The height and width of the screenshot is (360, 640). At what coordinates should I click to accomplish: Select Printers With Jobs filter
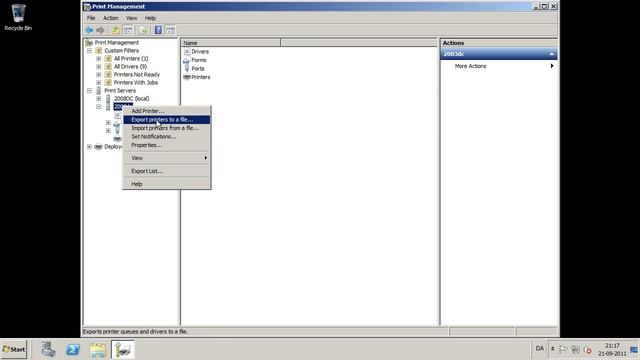pyautogui.click(x=136, y=82)
